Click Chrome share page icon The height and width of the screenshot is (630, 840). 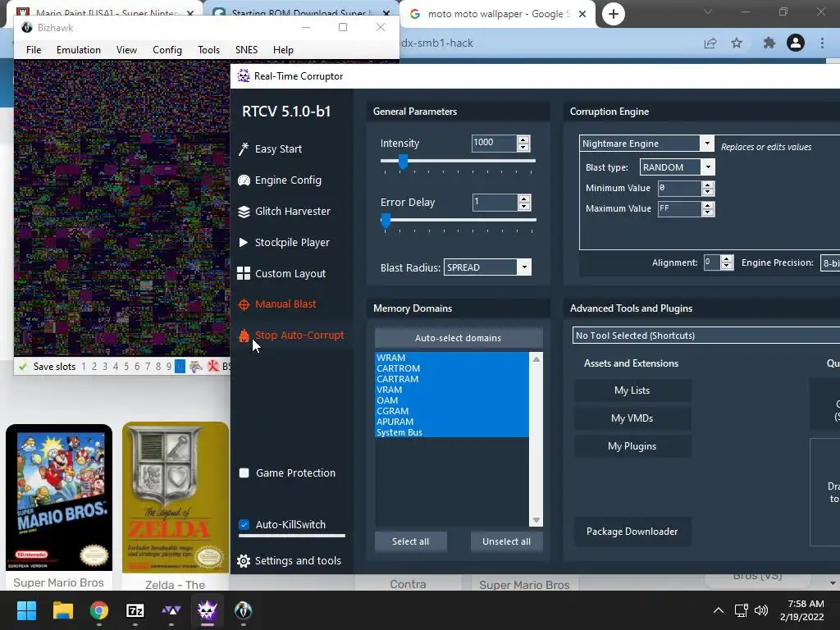(710, 43)
